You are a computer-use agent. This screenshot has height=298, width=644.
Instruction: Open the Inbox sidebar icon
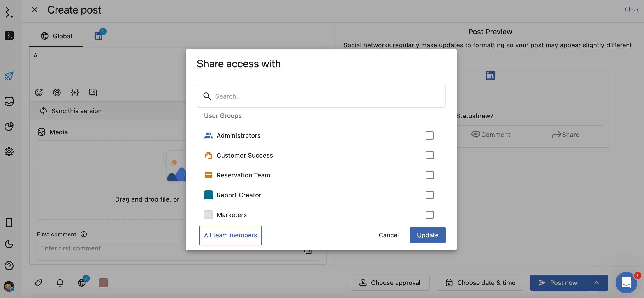9,101
